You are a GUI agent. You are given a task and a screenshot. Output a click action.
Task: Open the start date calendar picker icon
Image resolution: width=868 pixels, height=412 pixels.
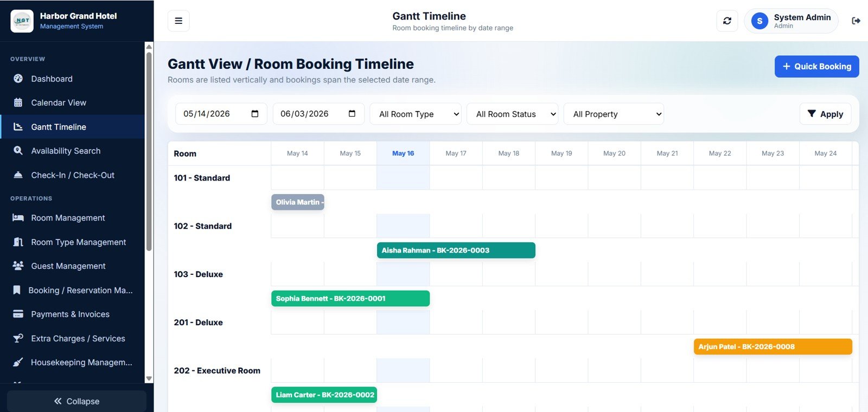[255, 114]
